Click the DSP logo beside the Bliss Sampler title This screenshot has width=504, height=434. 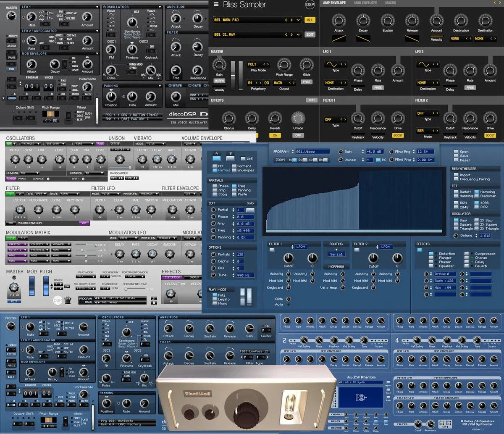click(310, 4)
